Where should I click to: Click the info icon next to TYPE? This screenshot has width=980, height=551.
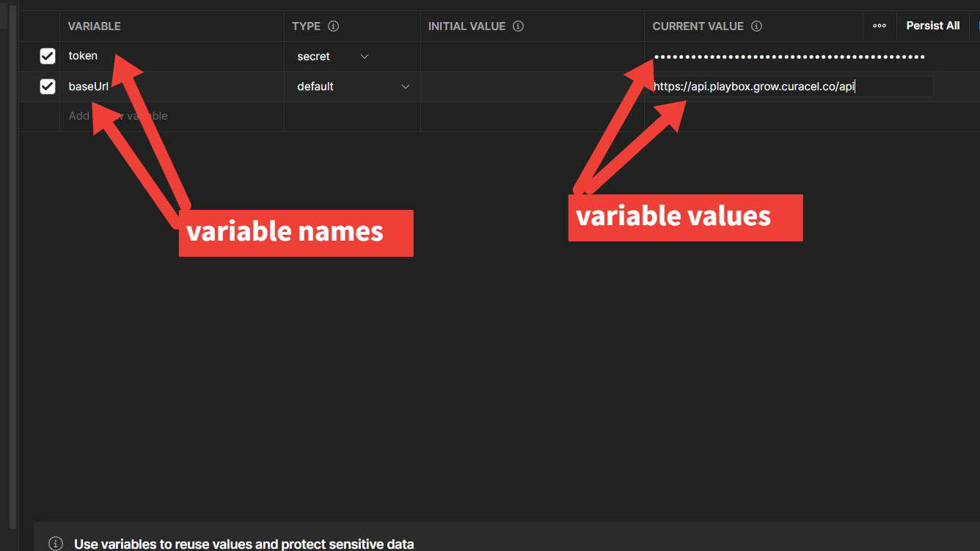coord(334,26)
